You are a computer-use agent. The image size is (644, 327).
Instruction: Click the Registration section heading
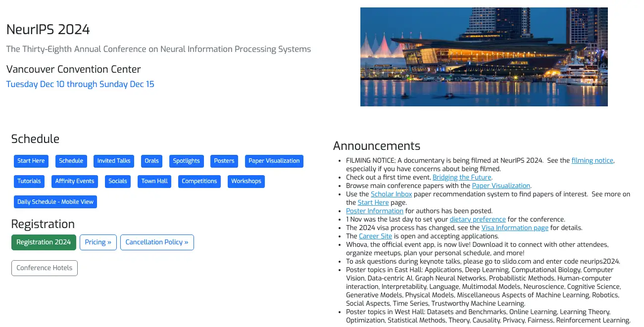click(x=43, y=224)
